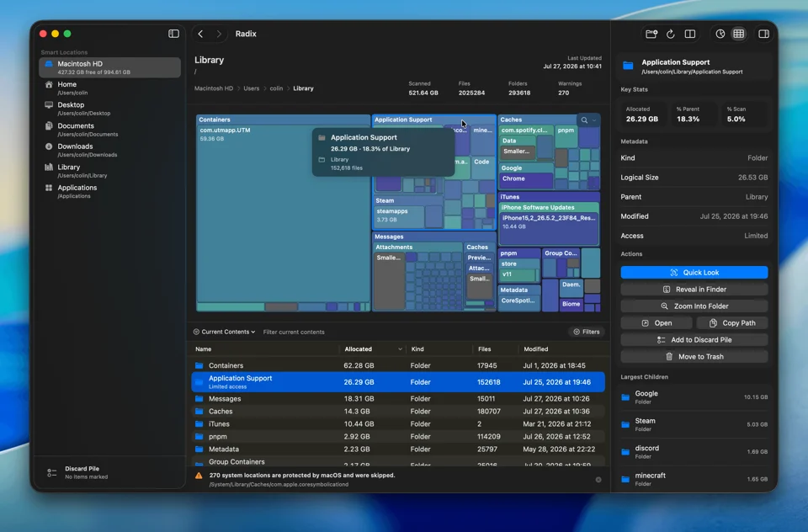
Task: Click the Copy Path button
Action: pos(732,322)
